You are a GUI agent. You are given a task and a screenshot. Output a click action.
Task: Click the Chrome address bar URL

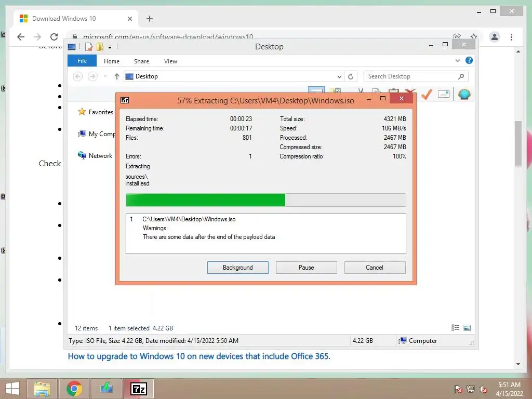click(x=168, y=37)
